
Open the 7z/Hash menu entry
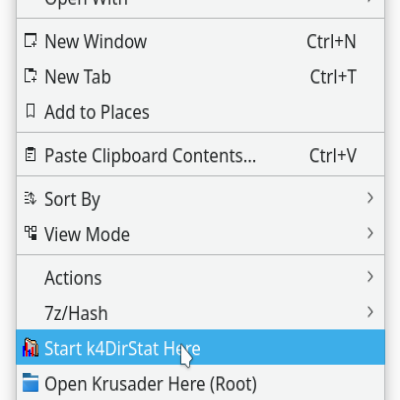[x=200, y=313]
